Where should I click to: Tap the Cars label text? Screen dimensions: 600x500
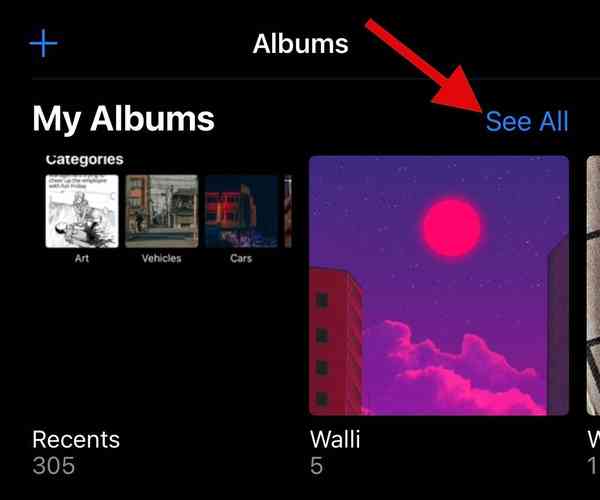pos(241,259)
